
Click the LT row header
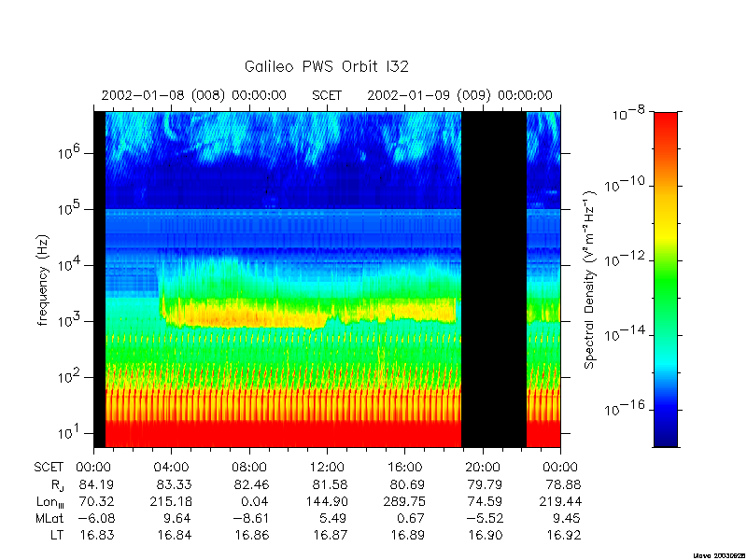point(57,535)
